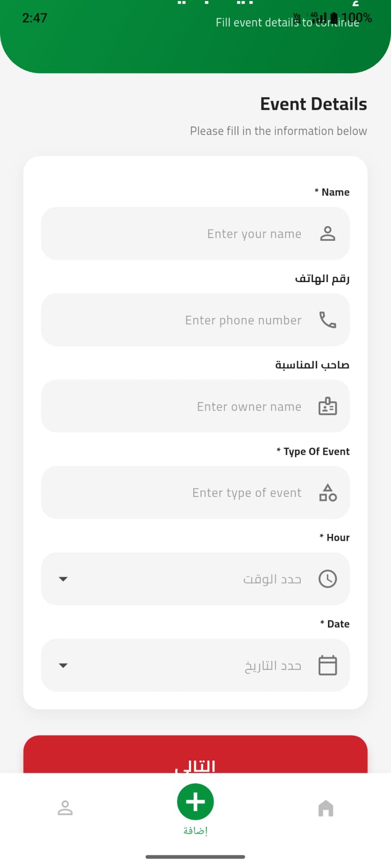Tap the shapes icon for event type

point(327,493)
